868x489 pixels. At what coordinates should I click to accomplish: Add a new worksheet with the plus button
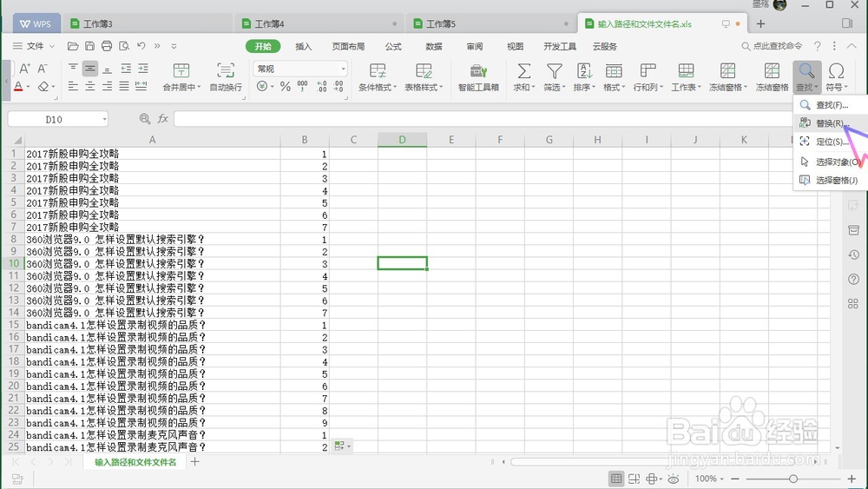tap(194, 461)
